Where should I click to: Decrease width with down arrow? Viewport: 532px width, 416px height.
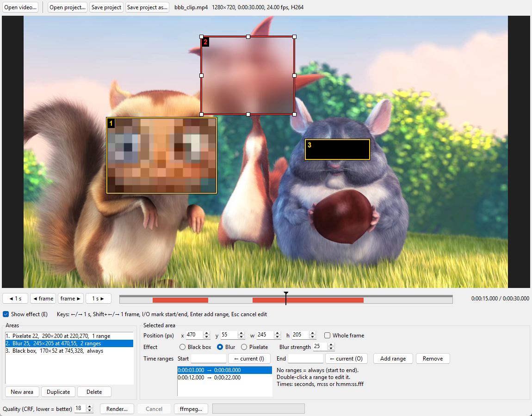pos(277,337)
